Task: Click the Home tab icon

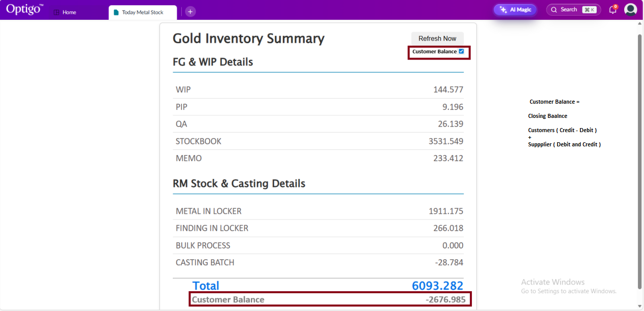Action: 56,12
